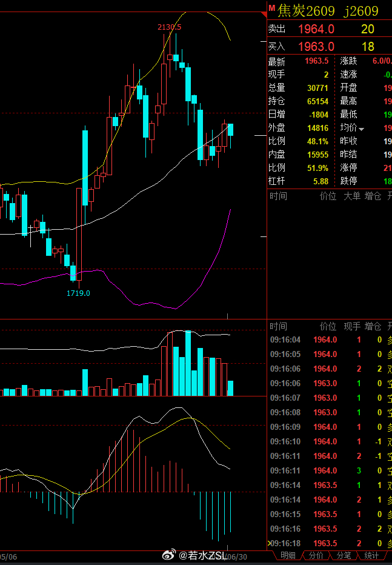Click the 1719.0 low price marker
This screenshot has width=392, height=565.
79,293
